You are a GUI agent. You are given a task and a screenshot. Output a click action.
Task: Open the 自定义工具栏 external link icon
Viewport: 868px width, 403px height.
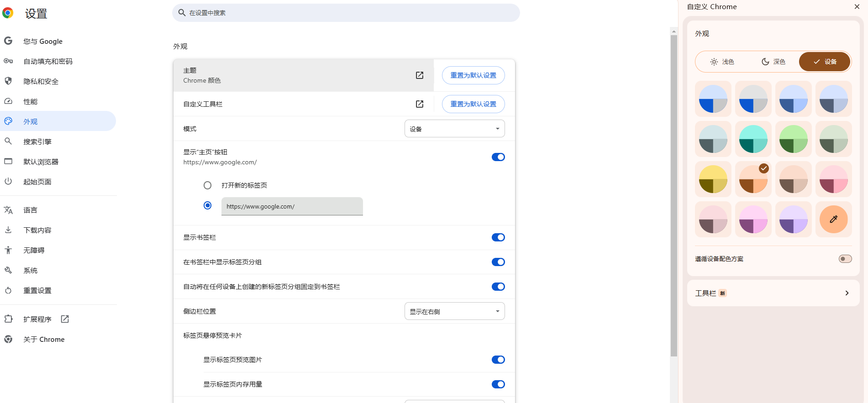[420, 104]
